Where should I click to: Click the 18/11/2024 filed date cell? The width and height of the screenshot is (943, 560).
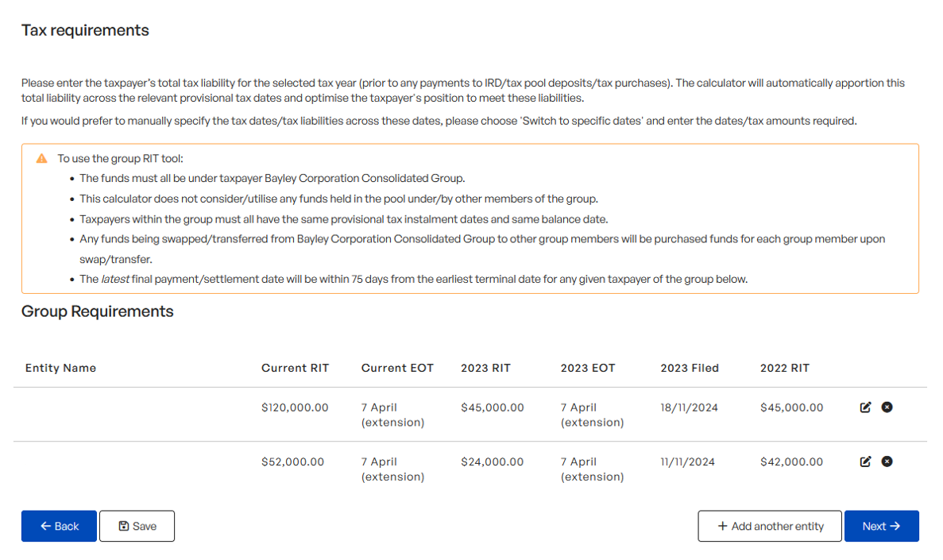[x=690, y=407]
